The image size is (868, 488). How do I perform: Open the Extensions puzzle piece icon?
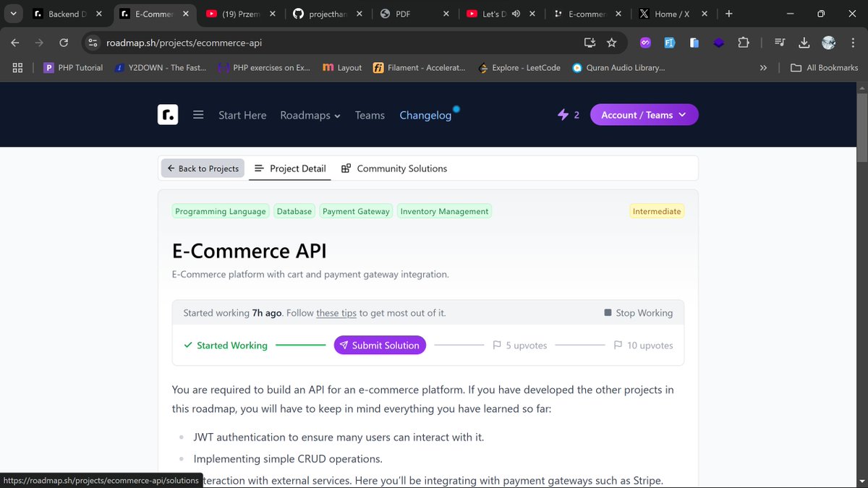[x=743, y=43]
